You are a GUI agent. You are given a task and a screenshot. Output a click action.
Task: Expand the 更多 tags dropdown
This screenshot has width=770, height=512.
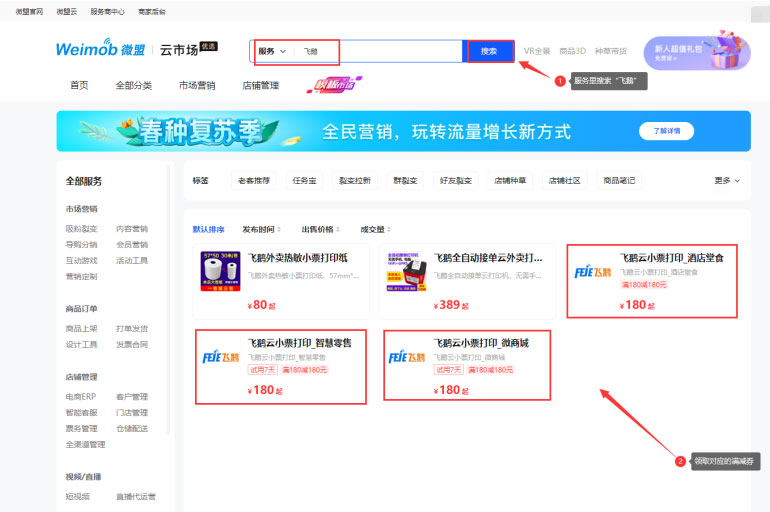click(727, 181)
